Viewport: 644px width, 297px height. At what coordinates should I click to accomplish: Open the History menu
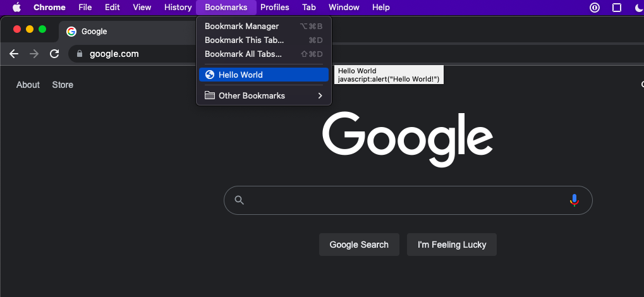pyautogui.click(x=178, y=8)
